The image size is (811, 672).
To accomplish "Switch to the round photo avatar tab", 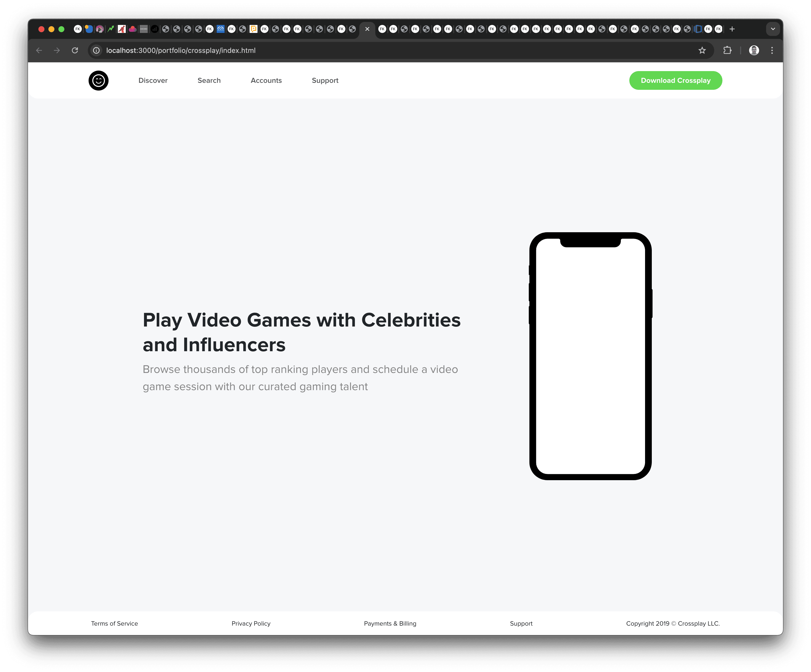I will (100, 29).
